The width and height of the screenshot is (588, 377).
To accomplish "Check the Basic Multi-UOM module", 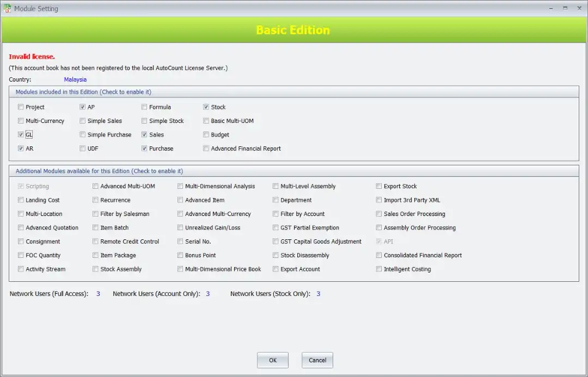I will pos(206,120).
